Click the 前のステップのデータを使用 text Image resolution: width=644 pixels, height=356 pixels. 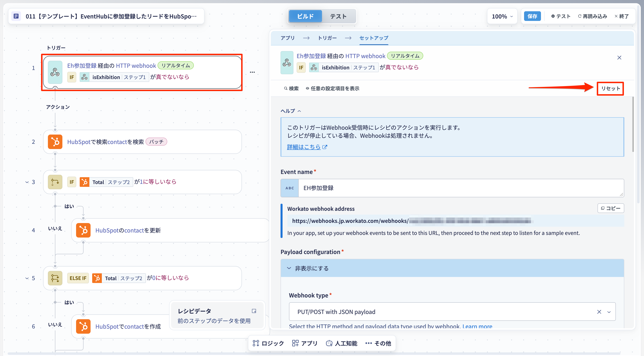(214, 321)
